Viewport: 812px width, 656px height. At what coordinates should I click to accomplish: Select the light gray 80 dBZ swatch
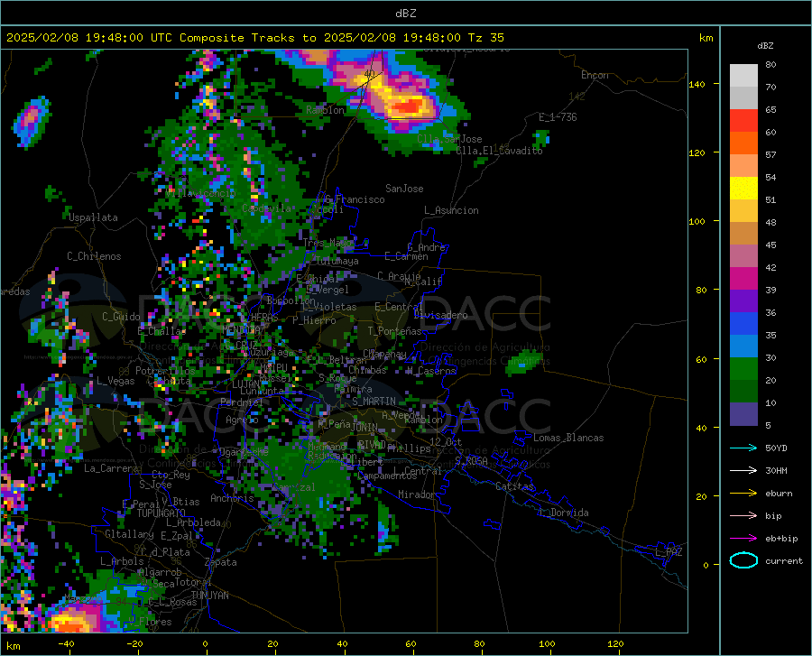pyautogui.click(x=743, y=75)
